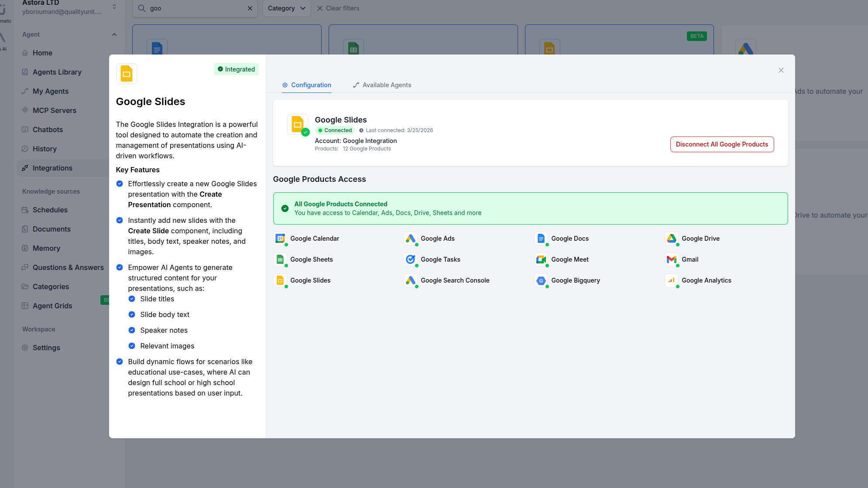
Task: Open the Google Meet icon
Action: [541, 259]
